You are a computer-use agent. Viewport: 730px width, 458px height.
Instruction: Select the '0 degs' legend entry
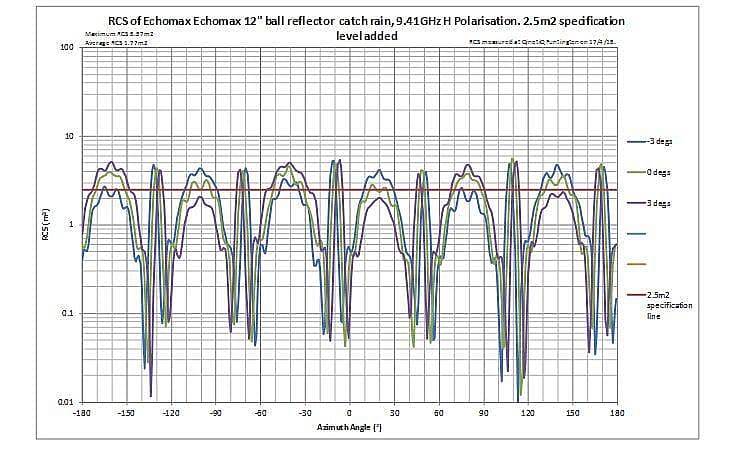point(649,172)
